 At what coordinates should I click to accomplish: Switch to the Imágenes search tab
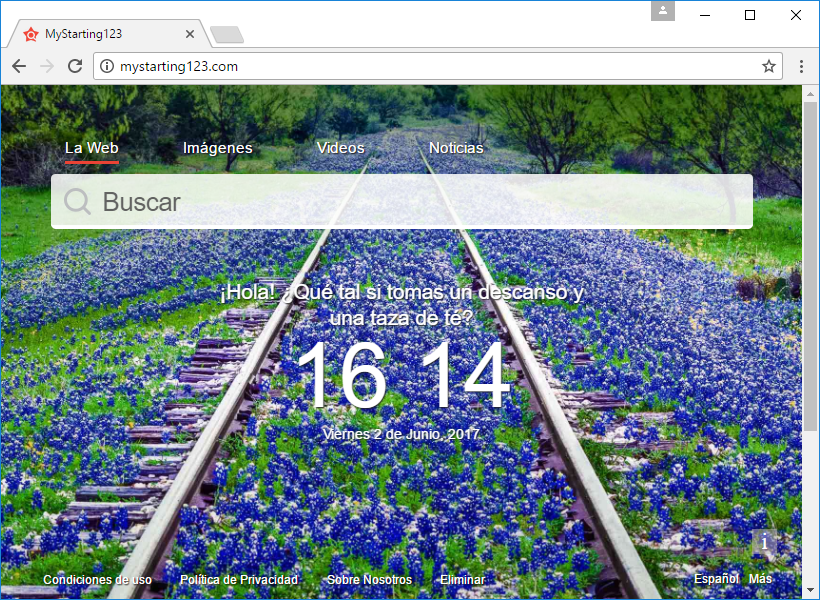click(x=217, y=148)
